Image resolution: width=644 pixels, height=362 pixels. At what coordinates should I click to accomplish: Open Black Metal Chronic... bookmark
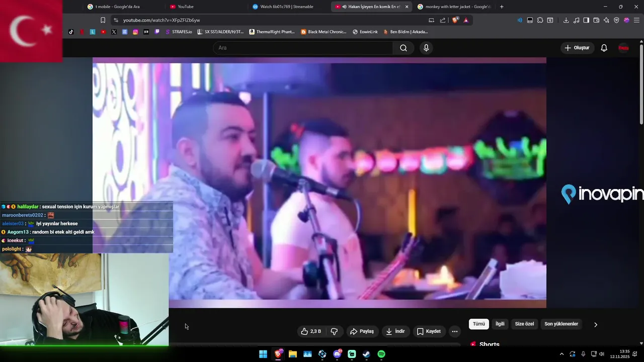[324, 32]
